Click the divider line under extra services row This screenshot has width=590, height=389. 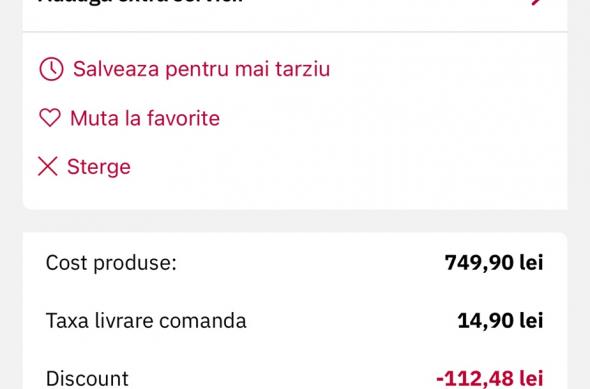click(x=295, y=32)
